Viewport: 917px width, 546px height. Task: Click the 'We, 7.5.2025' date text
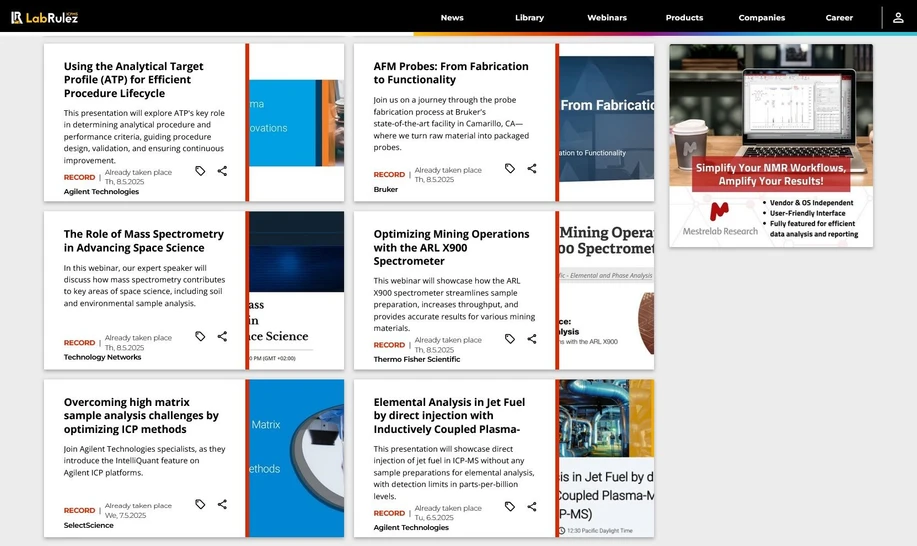pos(125,516)
